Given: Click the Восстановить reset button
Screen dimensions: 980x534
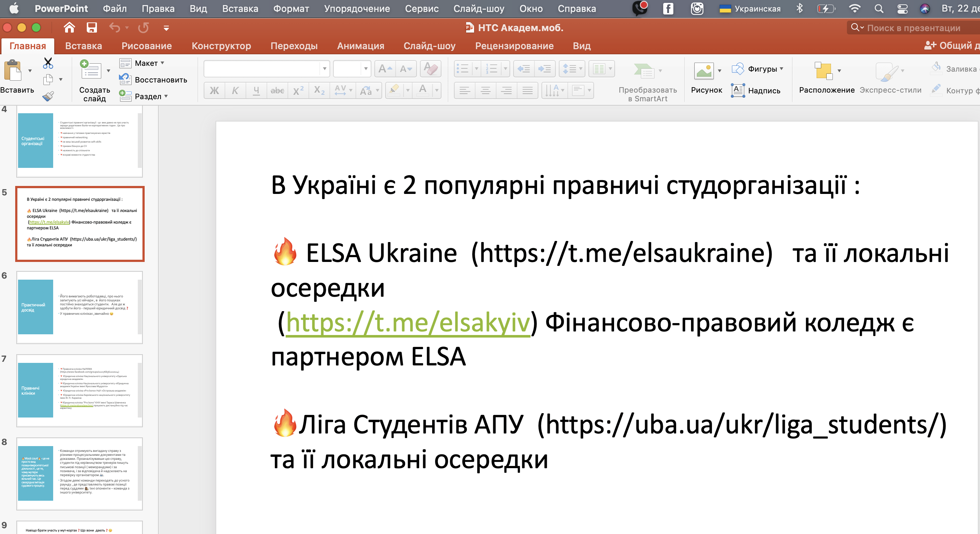Looking at the screenshot, I should (x=153, y=80).
